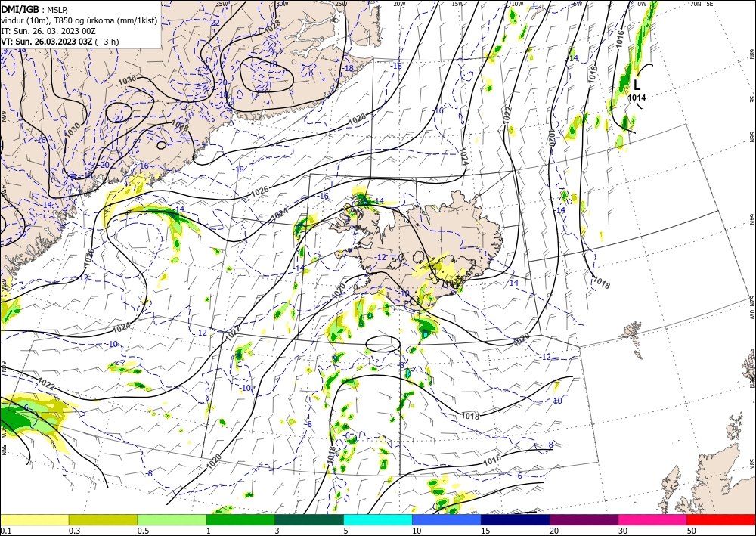Choose the pink 30–50 legend color band
Screen dimensions: 756x536
[x=653, y=519]
